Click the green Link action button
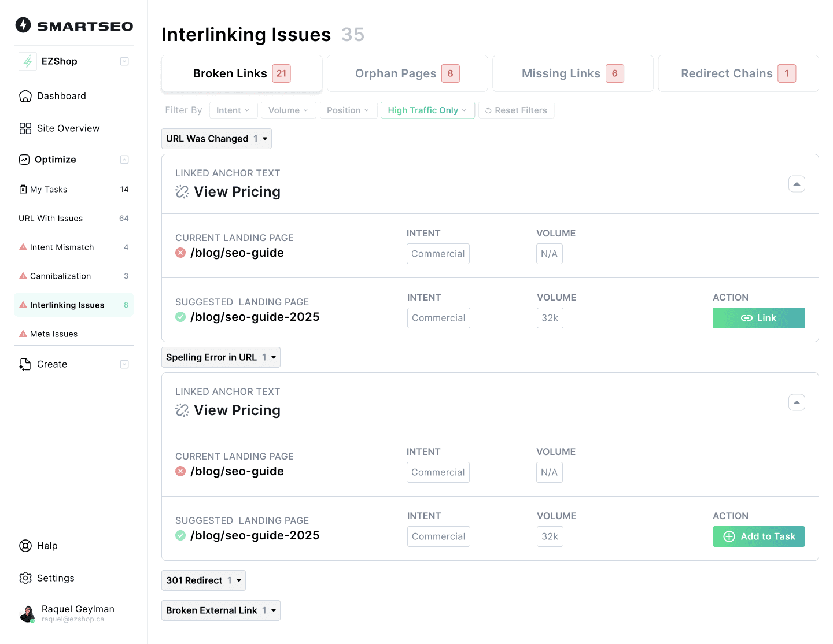Viewport: 833px width, 644px height. tap(758, 318)
